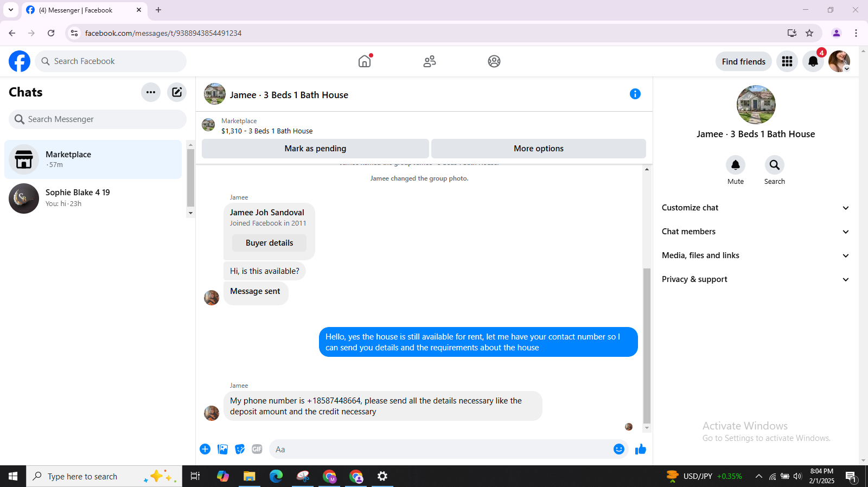
Task: Mute the conversation using bell icon
Action: (736, 165)
